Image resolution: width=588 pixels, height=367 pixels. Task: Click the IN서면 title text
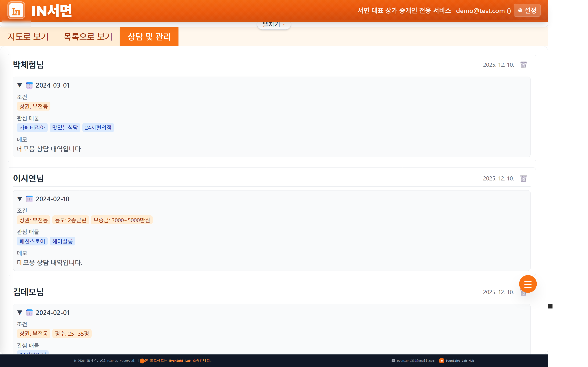tap(52, 11)
